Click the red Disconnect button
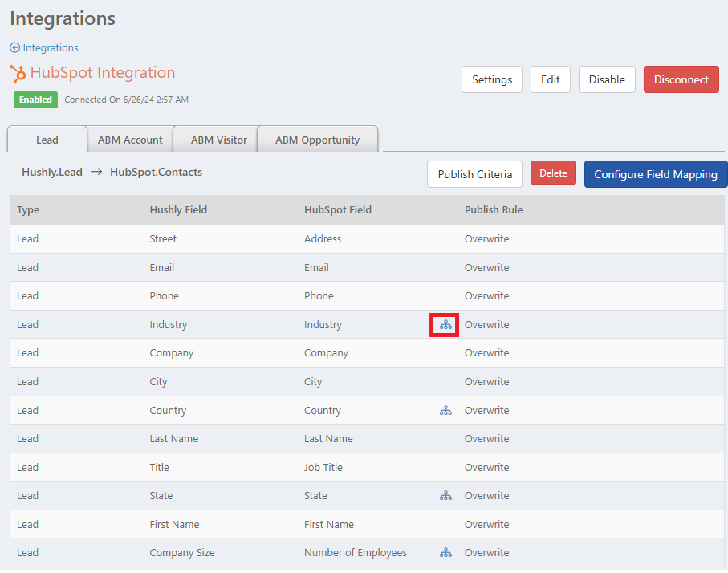 pyautogui.click(x=681, y=79)
